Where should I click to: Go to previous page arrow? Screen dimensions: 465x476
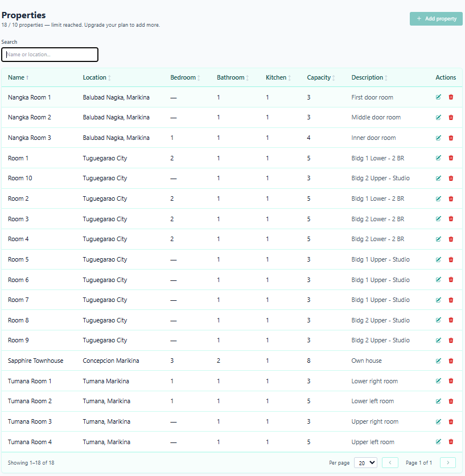click(x=390, y=463)
